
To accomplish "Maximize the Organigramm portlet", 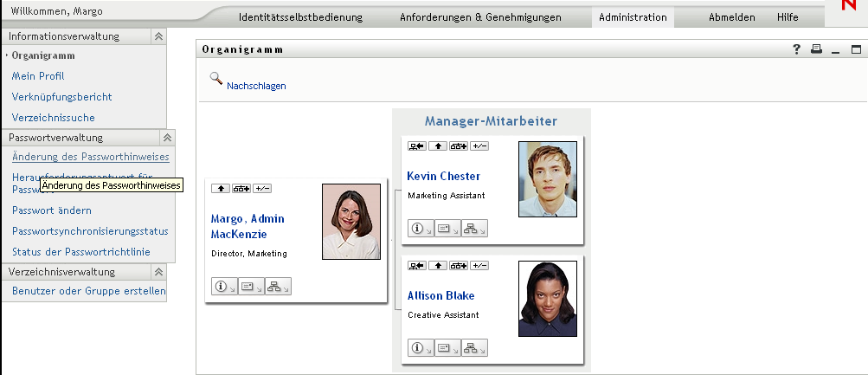I will [x=856, y=49].
